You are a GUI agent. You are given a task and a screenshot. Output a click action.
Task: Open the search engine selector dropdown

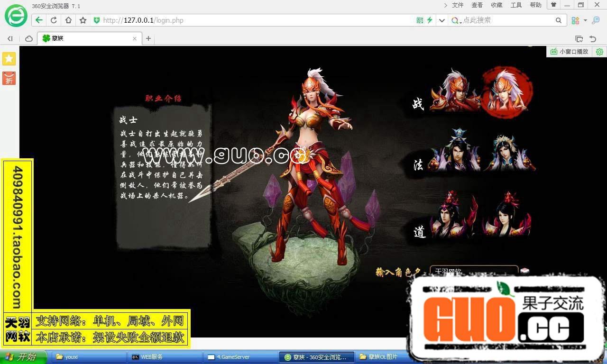[456, 20]
